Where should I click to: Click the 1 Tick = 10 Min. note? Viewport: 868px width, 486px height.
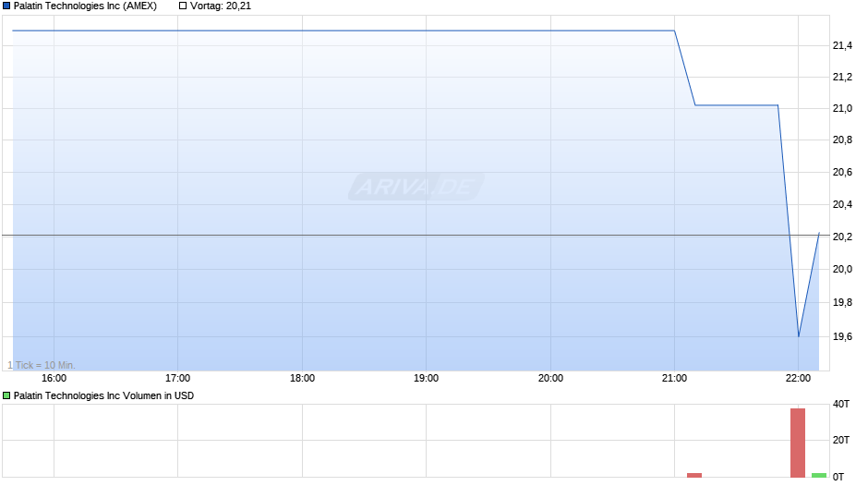[42, 365]
